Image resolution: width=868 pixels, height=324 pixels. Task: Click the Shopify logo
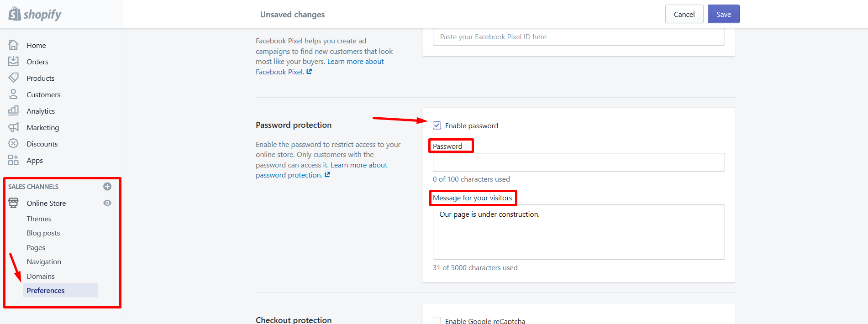[x=34, y=14]
